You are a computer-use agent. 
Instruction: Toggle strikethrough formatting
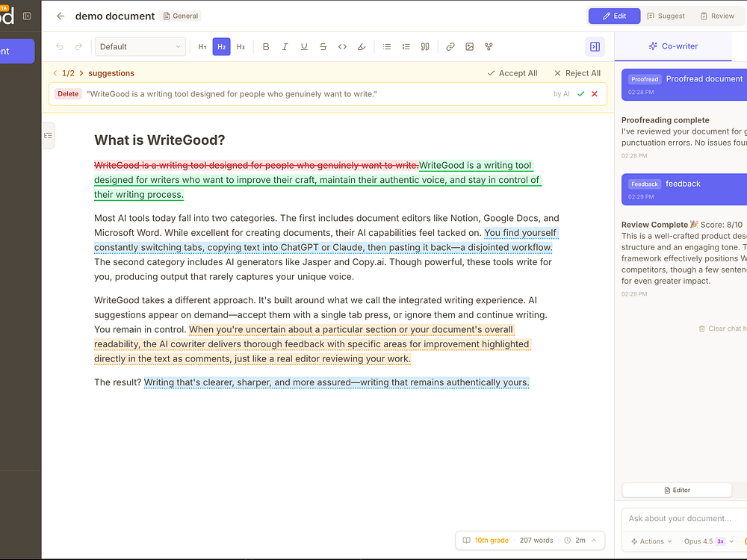click(x=323, y=46)
